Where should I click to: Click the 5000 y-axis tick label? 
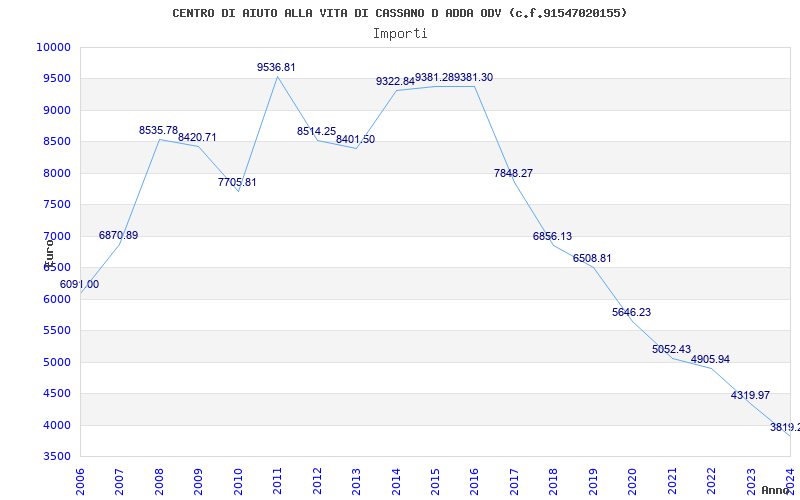coord(56,362)
